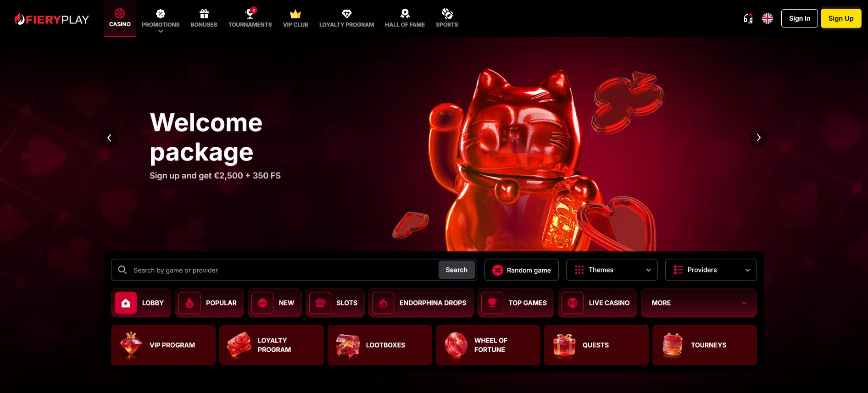This screenshot has width=868, height=393.
Task: Select the Live Casino category
Action: pos(597,303)
